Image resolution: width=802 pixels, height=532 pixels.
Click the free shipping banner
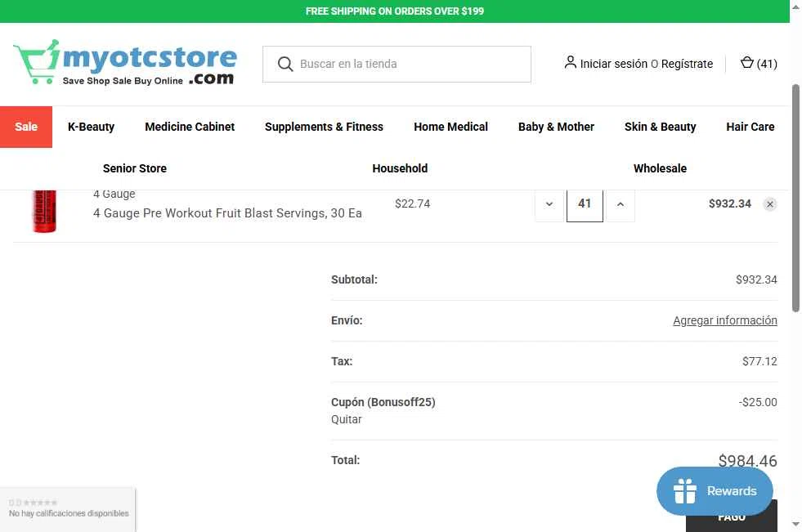click(x=394, y=11)
